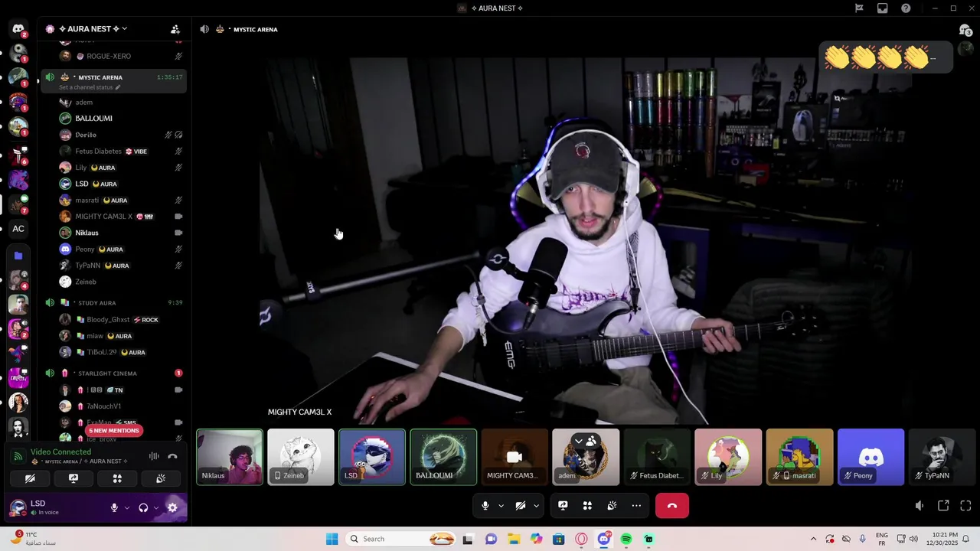The image size is (980, 551).
Task: Select user TyPaNN in channel list
Action: 121,266
